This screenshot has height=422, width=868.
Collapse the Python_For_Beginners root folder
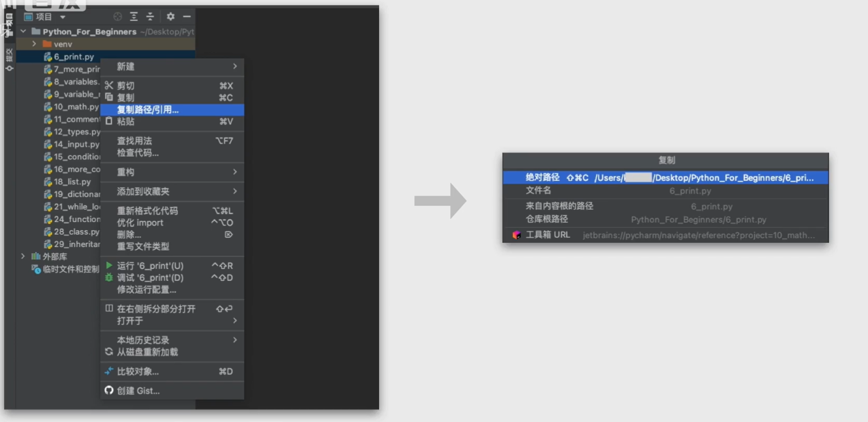[x=23, y=31]
